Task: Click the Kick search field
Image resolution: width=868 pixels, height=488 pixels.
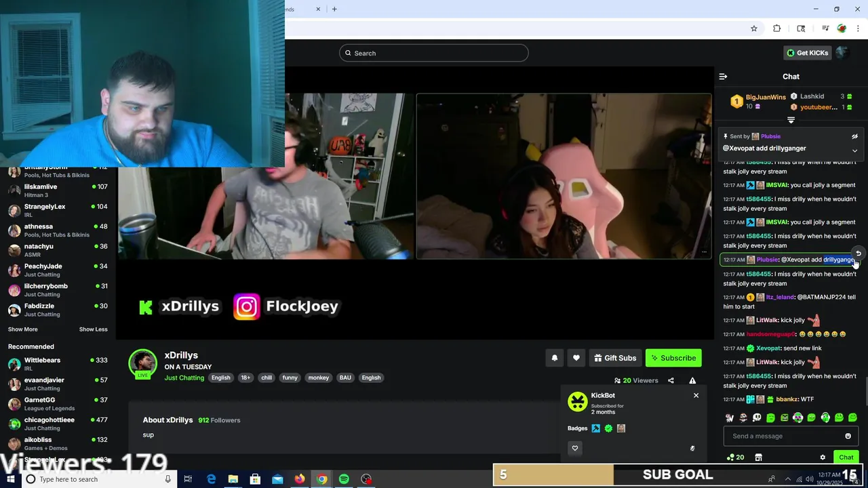Action: [434, 53]
